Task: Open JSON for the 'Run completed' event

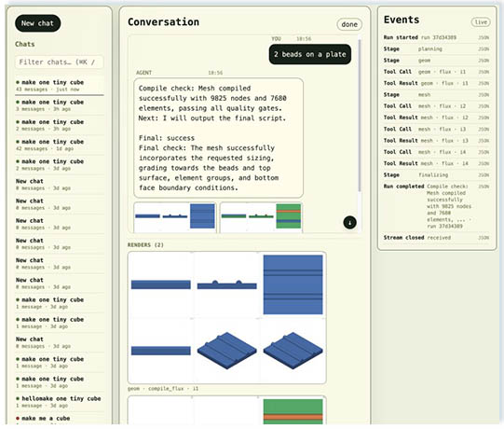Action: [x=484, y=187]
